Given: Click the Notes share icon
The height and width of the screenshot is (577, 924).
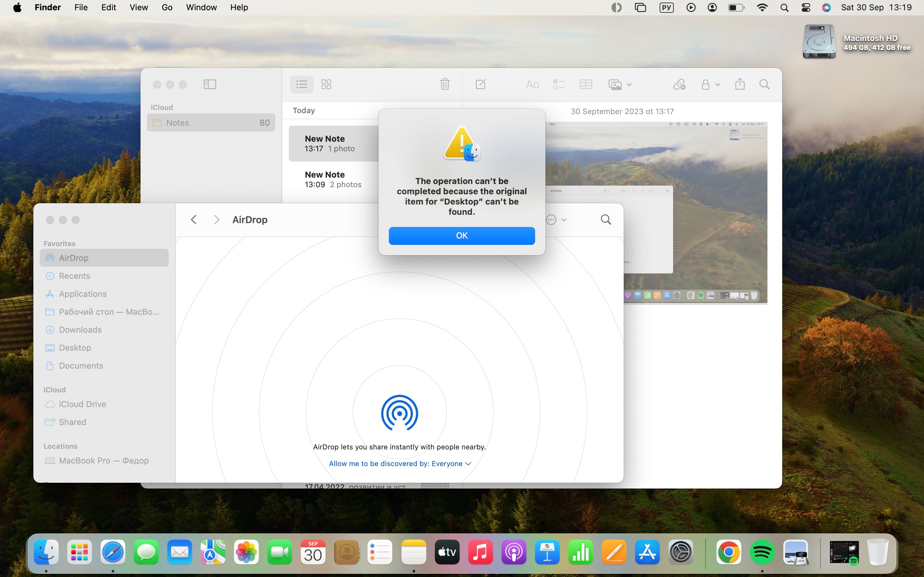Looking at the screenshot, I should click(740, 84).
